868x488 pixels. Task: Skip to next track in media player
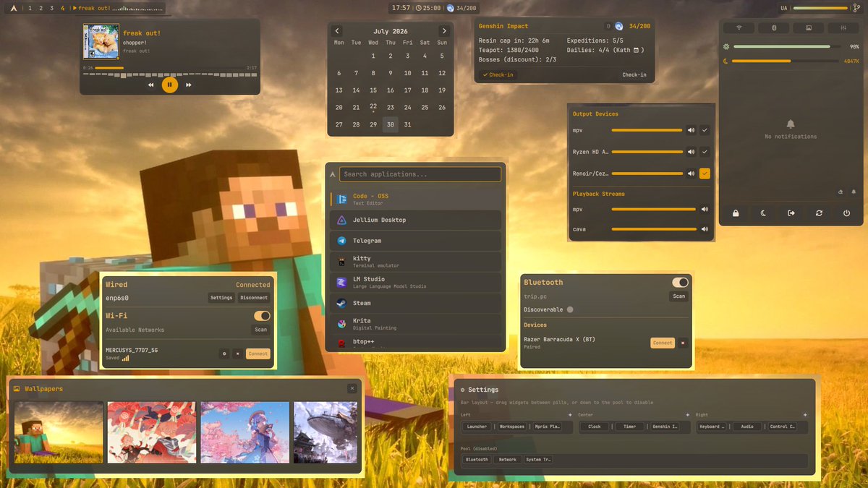[x=189, y=85]
